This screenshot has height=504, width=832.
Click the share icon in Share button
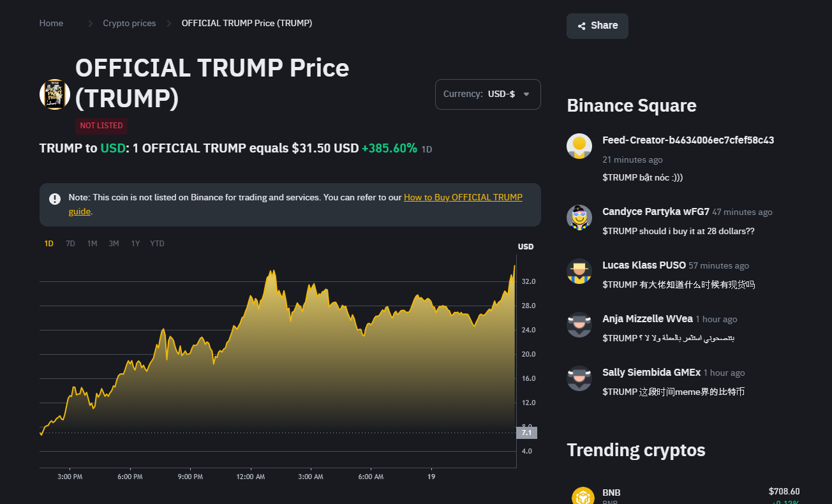coord(582,26)
